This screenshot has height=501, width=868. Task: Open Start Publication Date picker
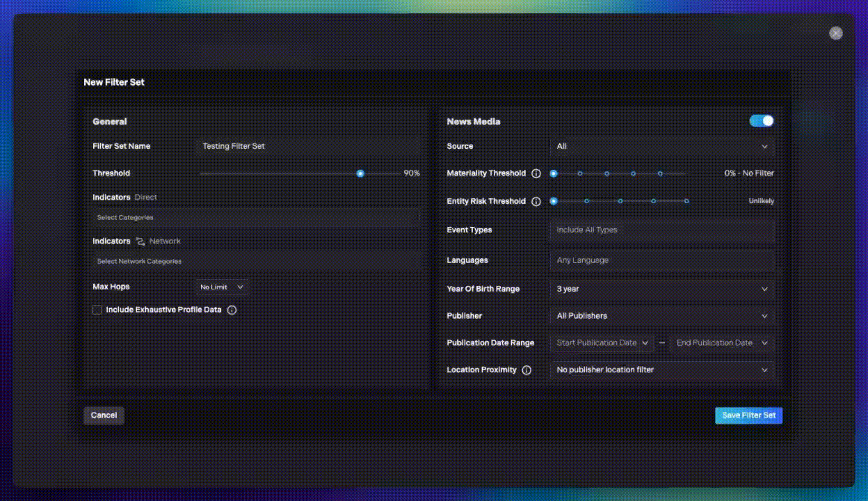[602, 343]
